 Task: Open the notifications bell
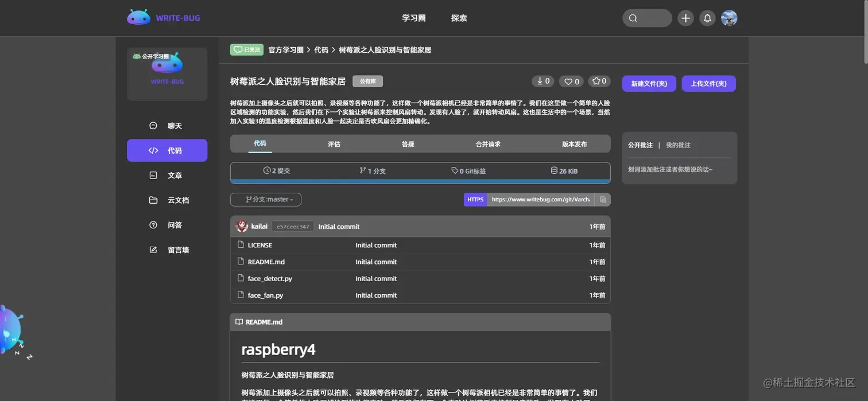click(707, 18)
